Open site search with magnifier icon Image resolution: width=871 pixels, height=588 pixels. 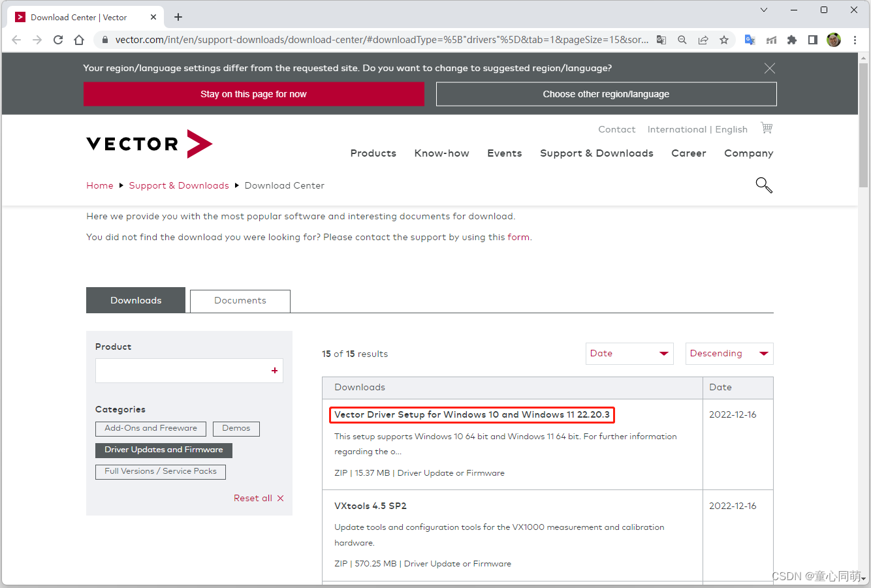(x=764, y=185)
